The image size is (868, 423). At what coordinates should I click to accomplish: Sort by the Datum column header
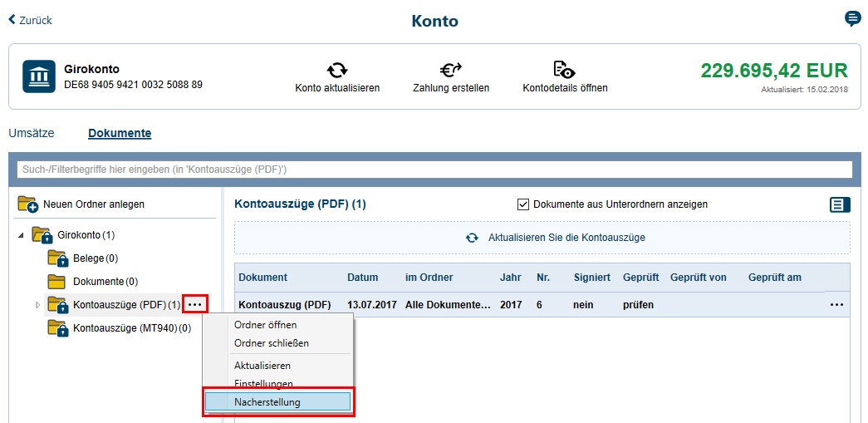(x=362, y=278)
